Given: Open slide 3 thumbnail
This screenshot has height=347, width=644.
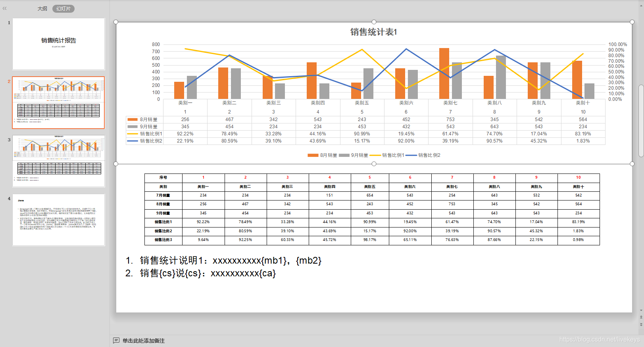Looking at the screenshot, I should click(x=58, y=161).
